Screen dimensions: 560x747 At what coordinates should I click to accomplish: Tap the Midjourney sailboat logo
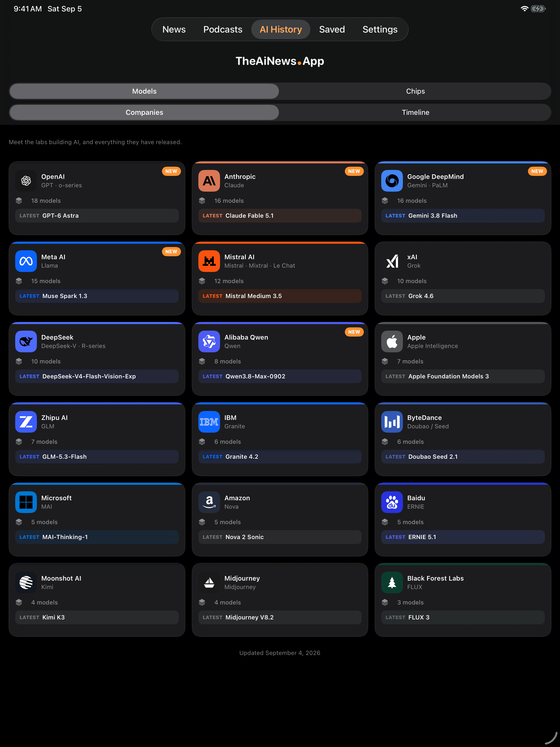pyautogui.click(x=209, y=583)
